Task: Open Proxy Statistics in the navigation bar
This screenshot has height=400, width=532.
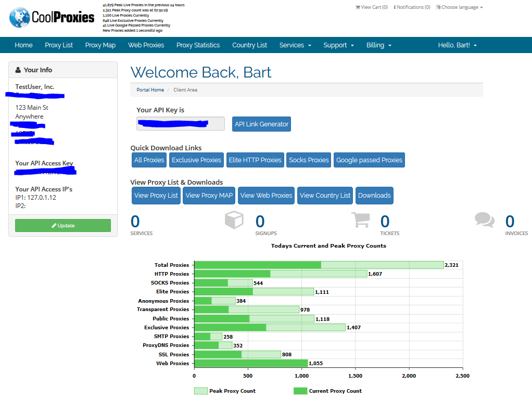Action: [x=198, y=45]
